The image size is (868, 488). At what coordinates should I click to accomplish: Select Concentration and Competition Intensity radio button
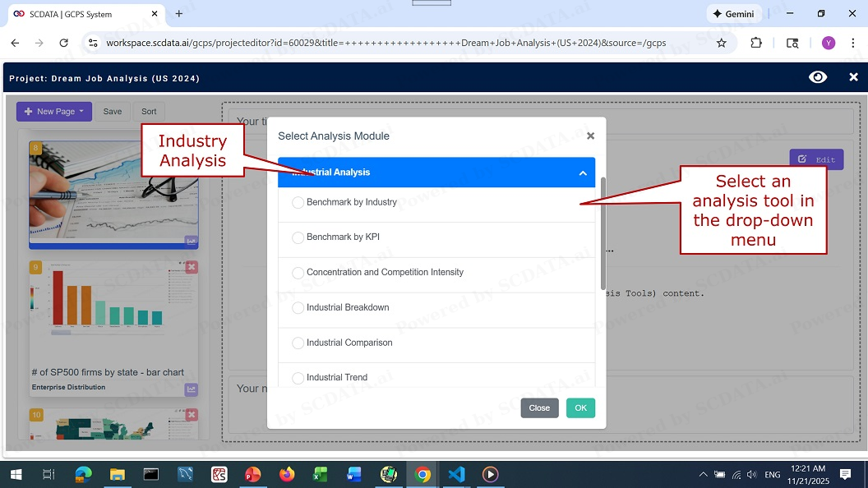tap(298, 273)
